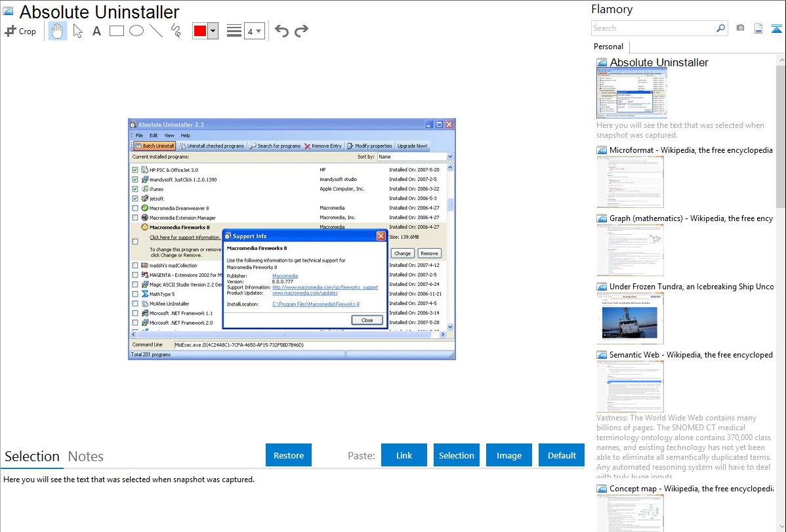Check the MathType 5 checkbox
This screenshot has width=786, height=532.
[x=135, y=295]
